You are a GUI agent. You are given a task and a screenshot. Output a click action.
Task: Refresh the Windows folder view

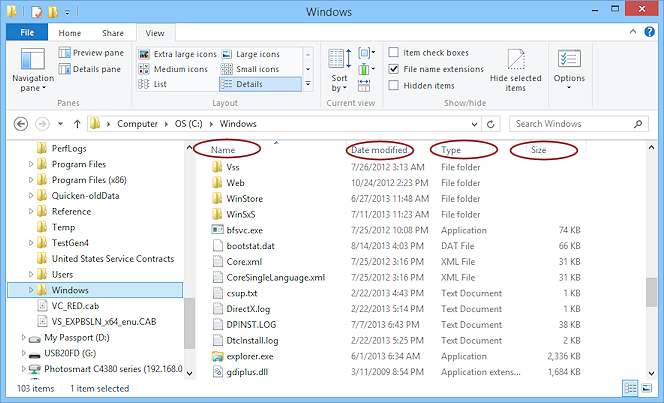pyautogui.click(x=490, y=124)
